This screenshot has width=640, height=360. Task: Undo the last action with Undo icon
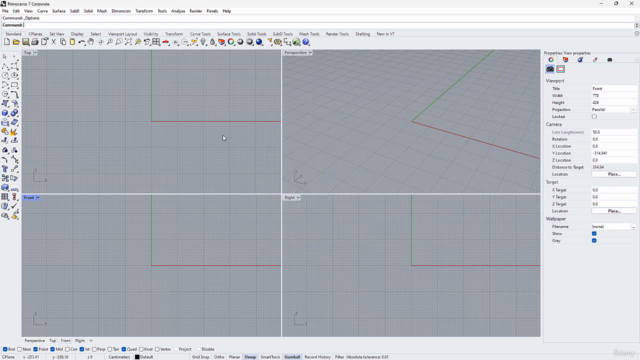point(82,42)
